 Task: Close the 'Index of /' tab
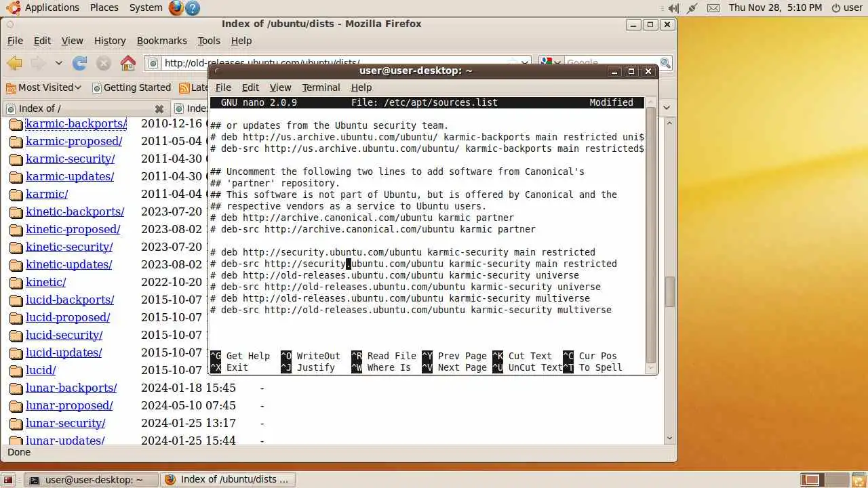coord(159,108)
